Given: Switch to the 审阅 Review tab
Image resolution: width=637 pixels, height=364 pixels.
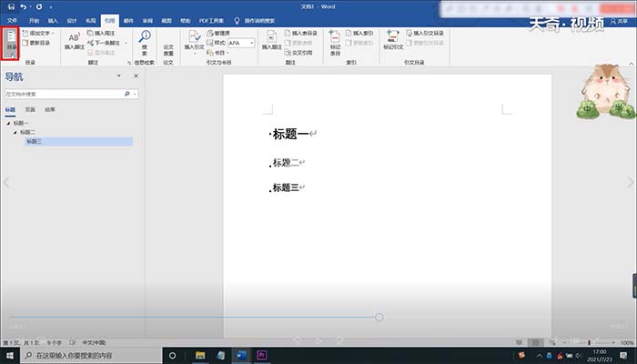Looking at the screenshot, I should coord(147,21).
